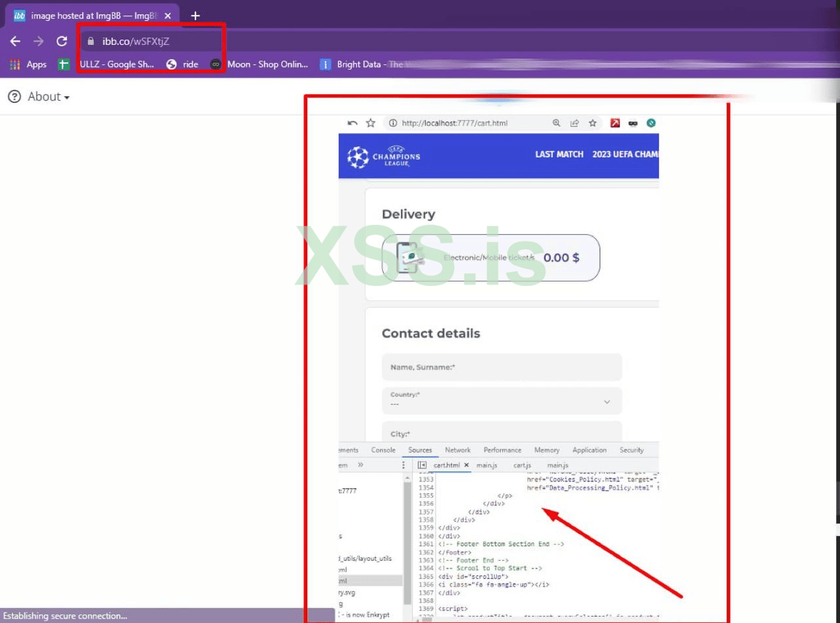Click the Cookies_Policy.html href in the code

[x=593, y=480]
